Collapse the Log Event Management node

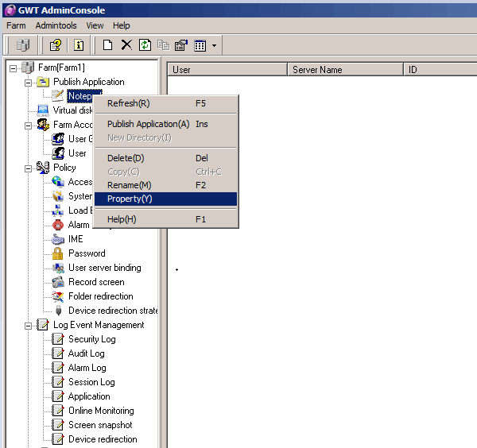28,325
